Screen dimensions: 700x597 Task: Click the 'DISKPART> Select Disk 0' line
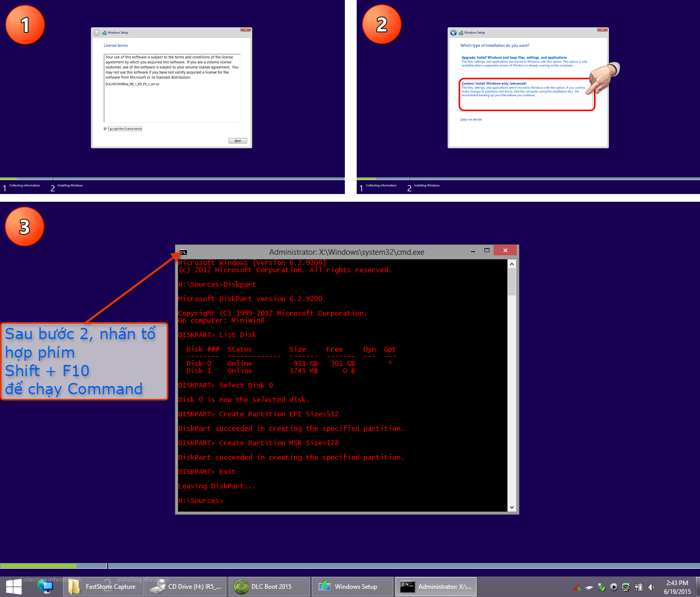225,385
